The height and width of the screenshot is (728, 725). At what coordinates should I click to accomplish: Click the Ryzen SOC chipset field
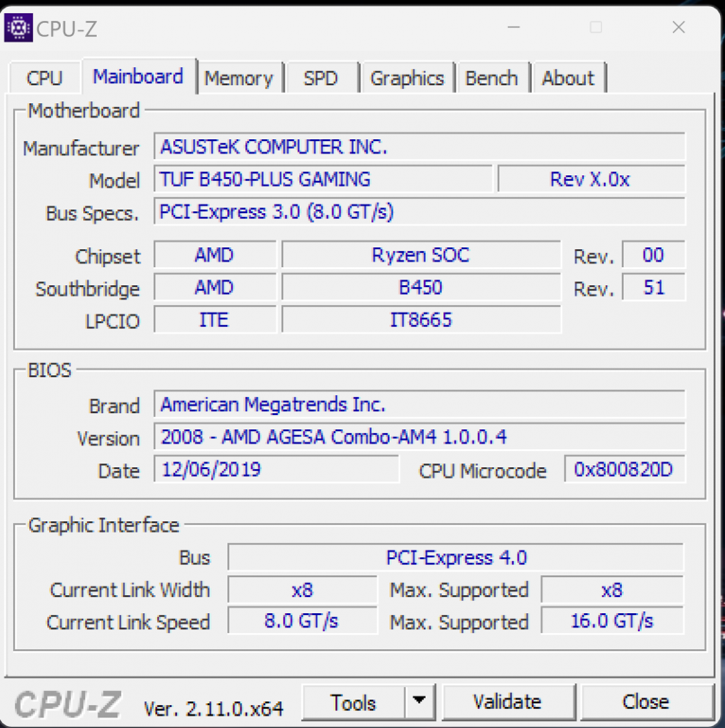(422, 255)
